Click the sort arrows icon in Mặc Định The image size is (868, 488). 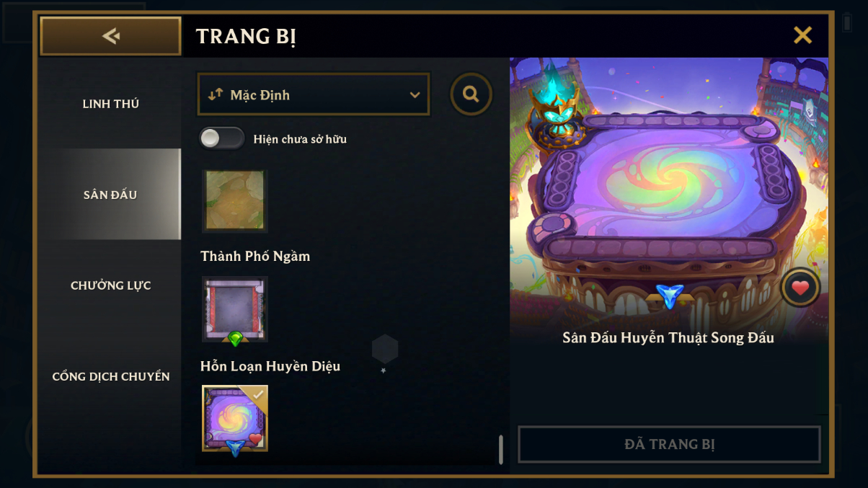click(x=215, y=94)
